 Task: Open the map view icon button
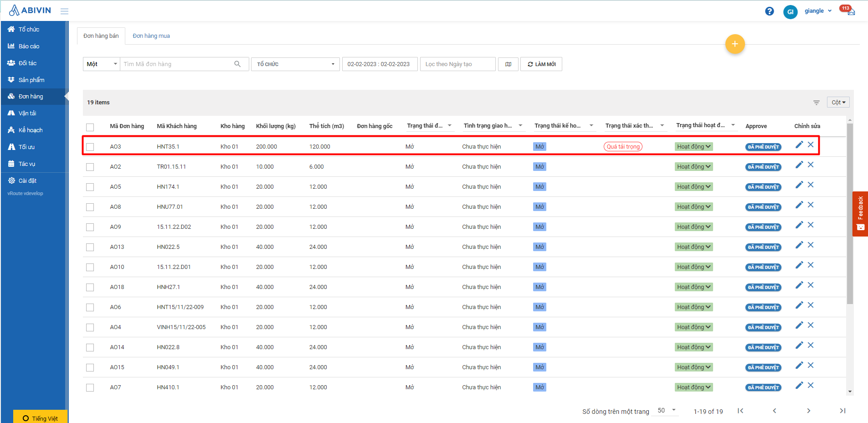coord(508,64)
